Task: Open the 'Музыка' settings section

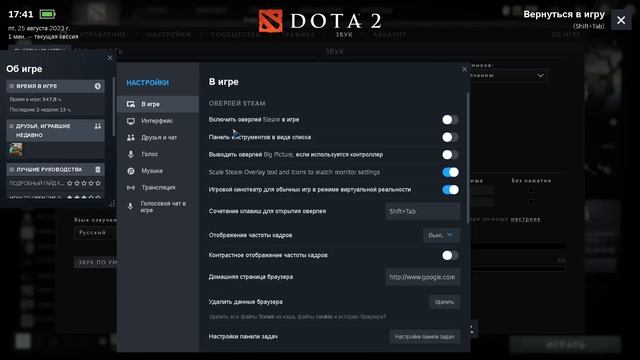Action: pos(158,171)
